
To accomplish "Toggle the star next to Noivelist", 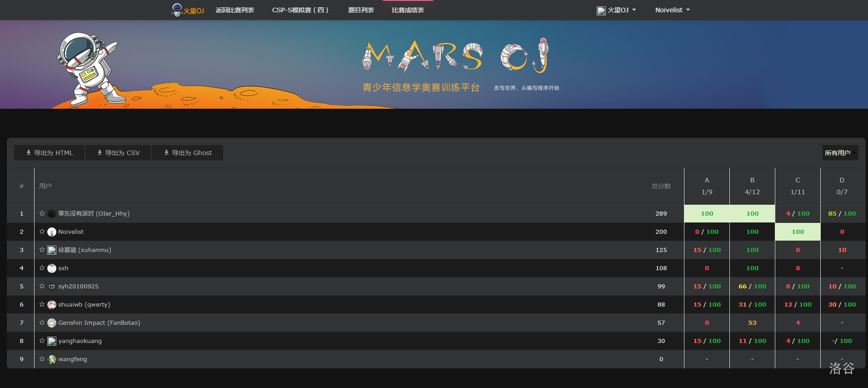I will point(42,232).
